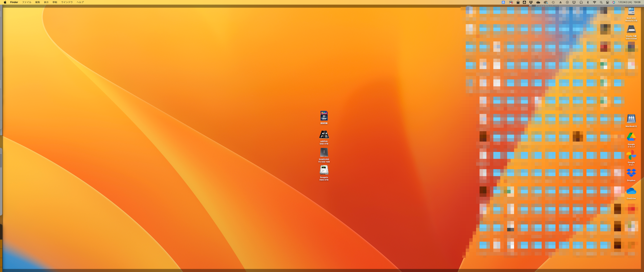
Task: Select the MacBook12 network share icon
Action: [x=631, y=119]
